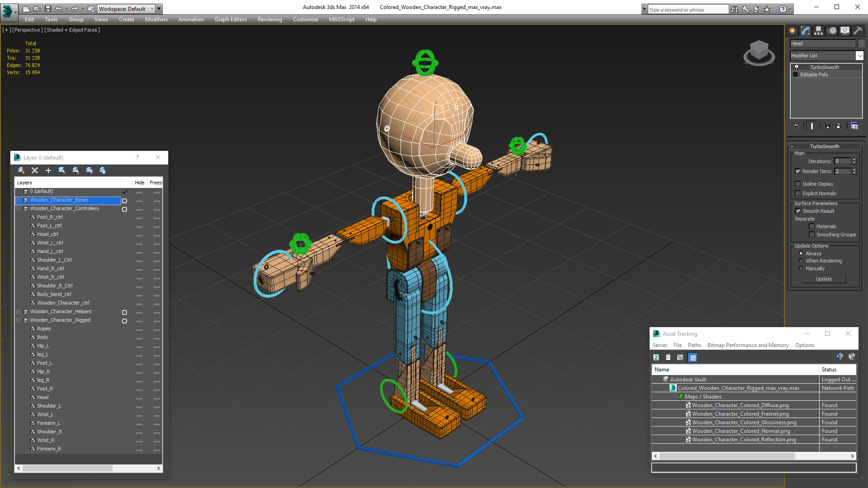Open the Modifiers menu
This screenshot has width=868, height=488.
pyautogui.click(x=156, y=19)
